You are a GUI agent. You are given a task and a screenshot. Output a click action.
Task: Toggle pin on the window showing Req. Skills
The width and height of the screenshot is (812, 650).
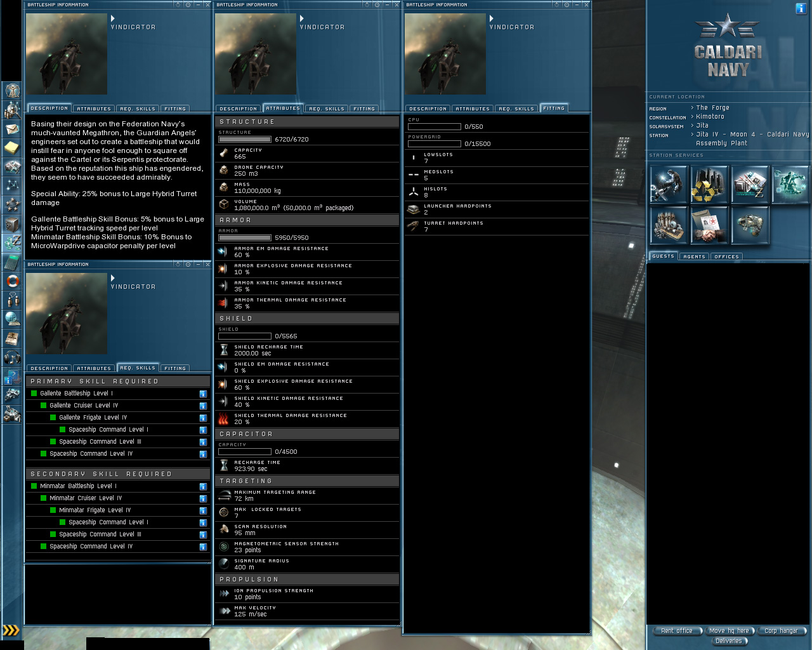tap(188, 265)
